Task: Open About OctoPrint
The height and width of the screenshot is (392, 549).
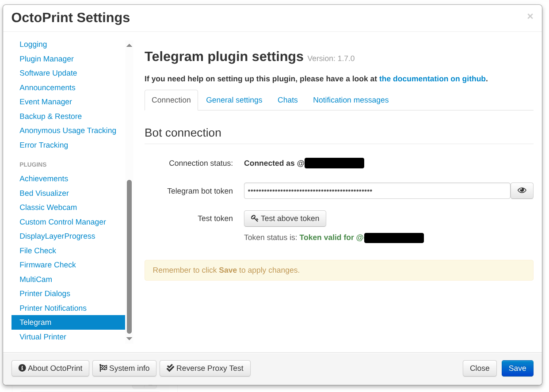Action: tap(50, 368)
